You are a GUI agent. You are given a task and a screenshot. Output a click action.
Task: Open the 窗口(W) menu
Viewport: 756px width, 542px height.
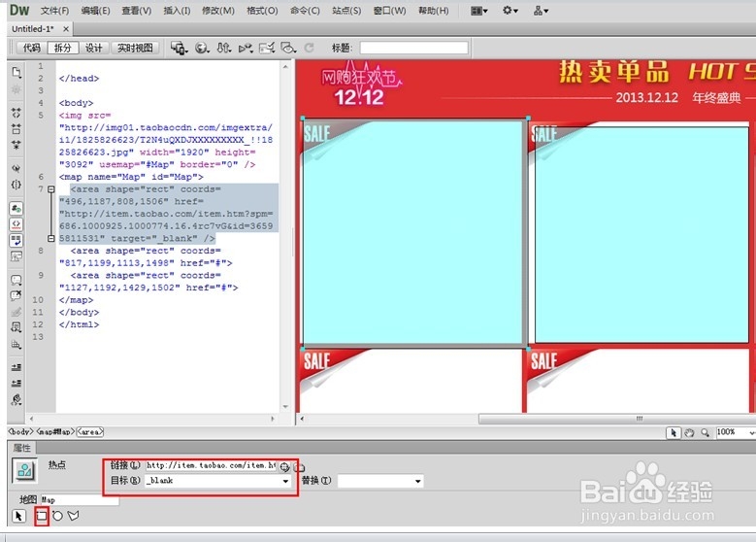389,11
